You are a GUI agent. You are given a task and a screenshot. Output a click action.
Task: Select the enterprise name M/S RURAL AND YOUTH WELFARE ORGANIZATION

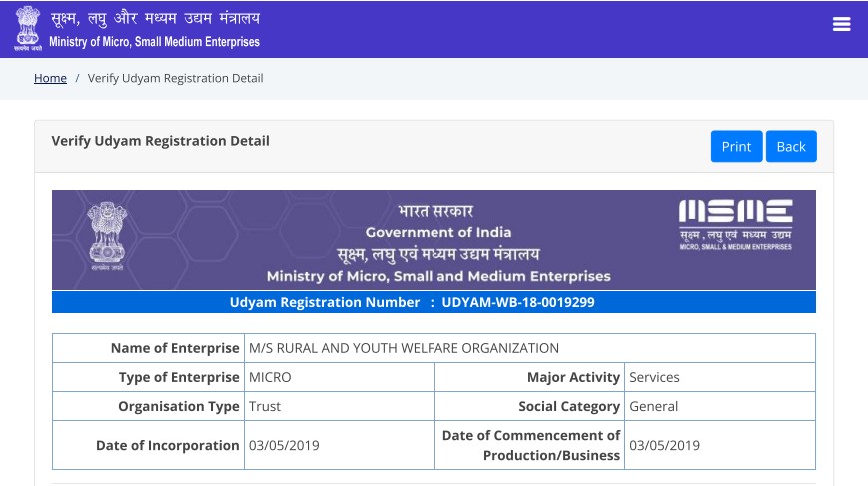coord(404,348)
